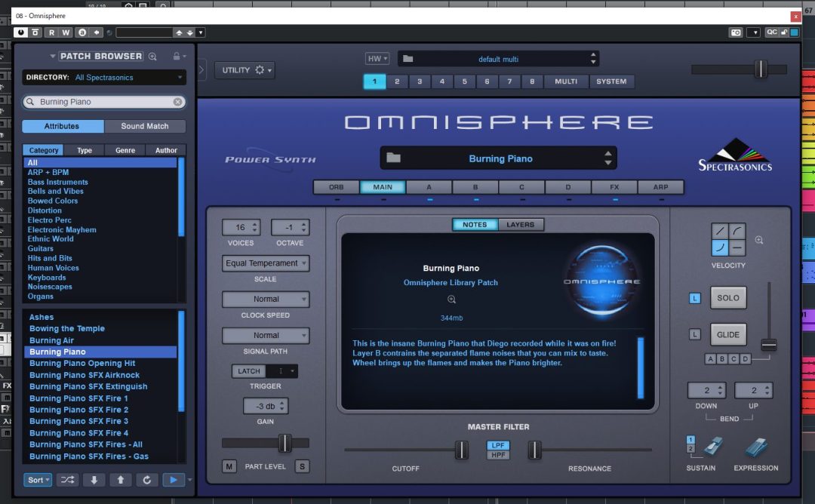
Task: Open the FX tab
Action: click(x=614, y=187)
